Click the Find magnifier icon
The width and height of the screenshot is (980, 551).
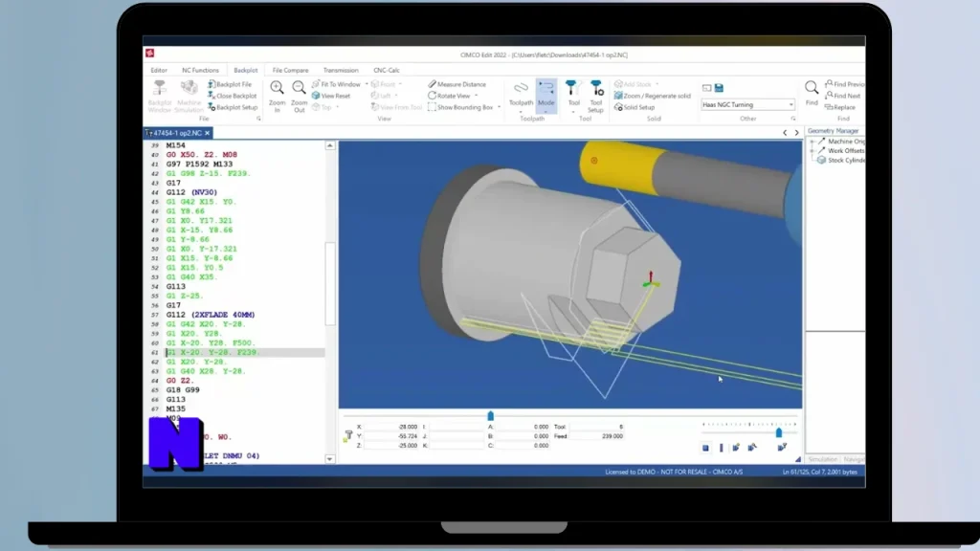coord(812,87)
